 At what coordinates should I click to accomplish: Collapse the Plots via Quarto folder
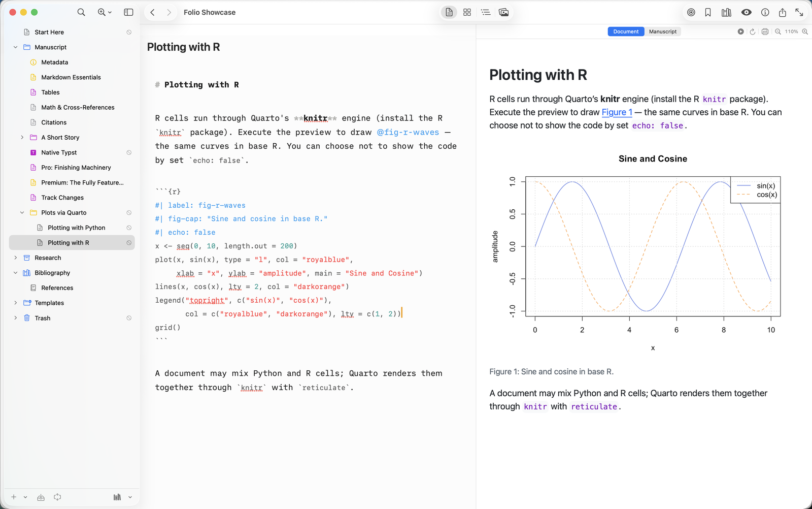point(22,213)
